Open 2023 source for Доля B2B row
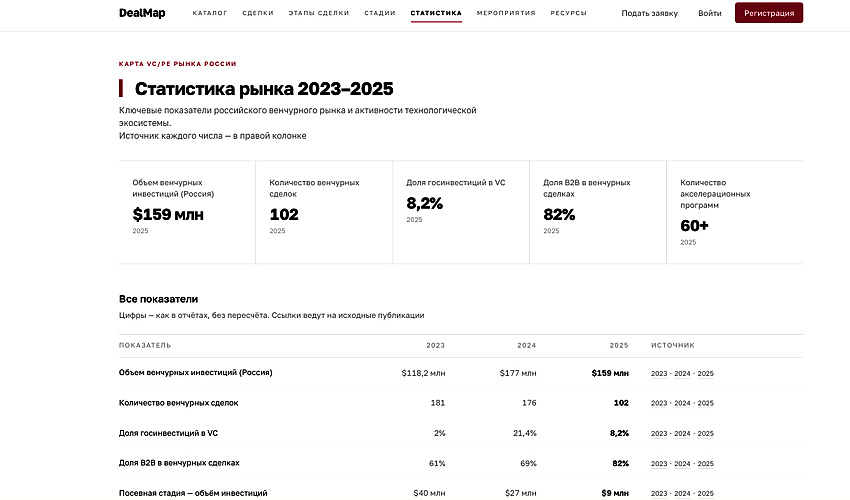850x500 pixels. click(659, 464)
